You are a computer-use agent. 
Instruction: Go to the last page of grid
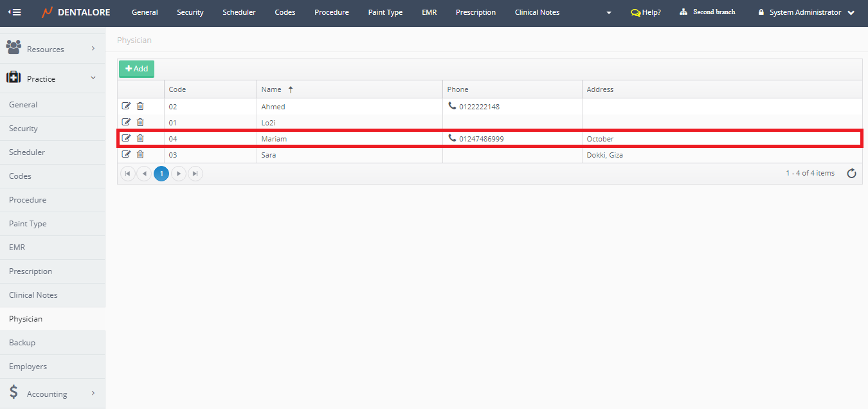tap(195, 174)
